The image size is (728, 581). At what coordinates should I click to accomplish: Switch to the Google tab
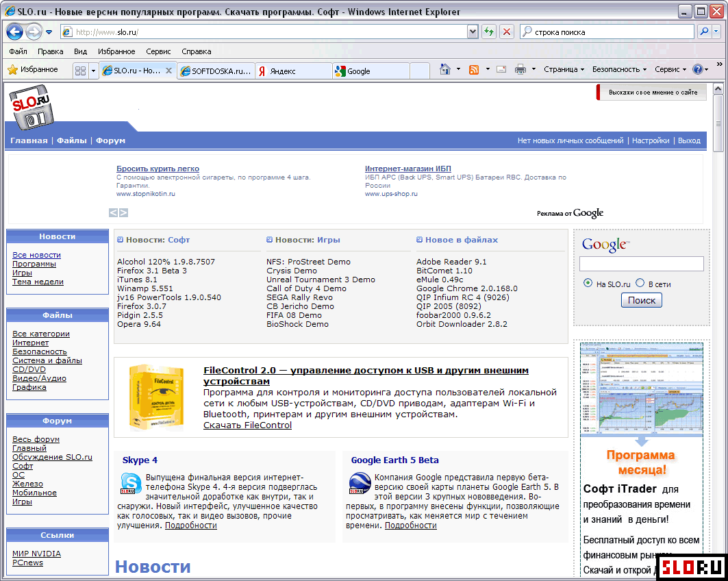pos(371,71)
